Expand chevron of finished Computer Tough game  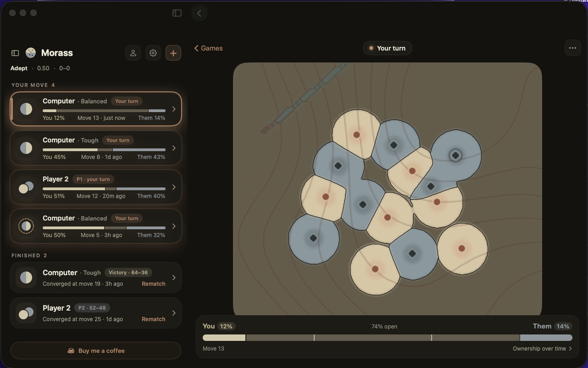[x=174, y=278]
